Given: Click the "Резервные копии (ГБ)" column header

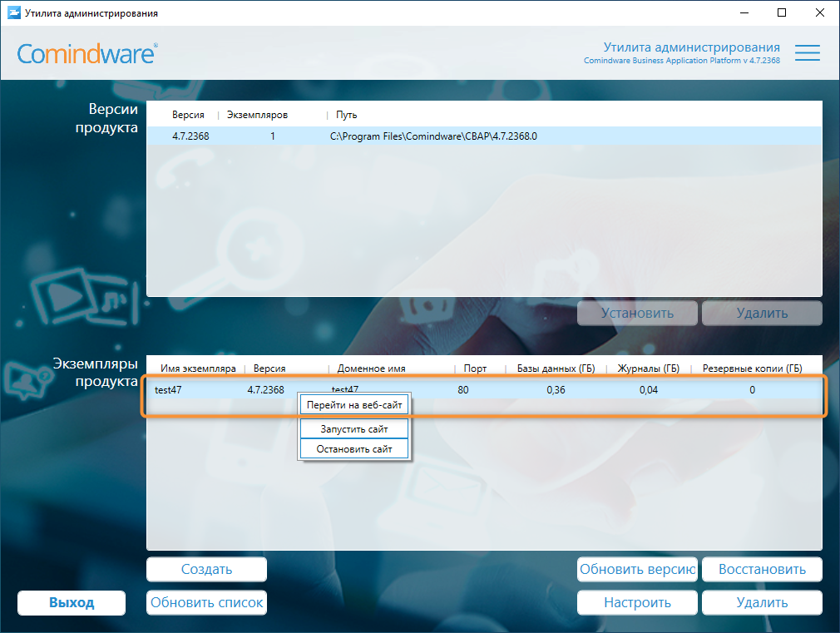Looking at the screenshot, I should 752,368.
